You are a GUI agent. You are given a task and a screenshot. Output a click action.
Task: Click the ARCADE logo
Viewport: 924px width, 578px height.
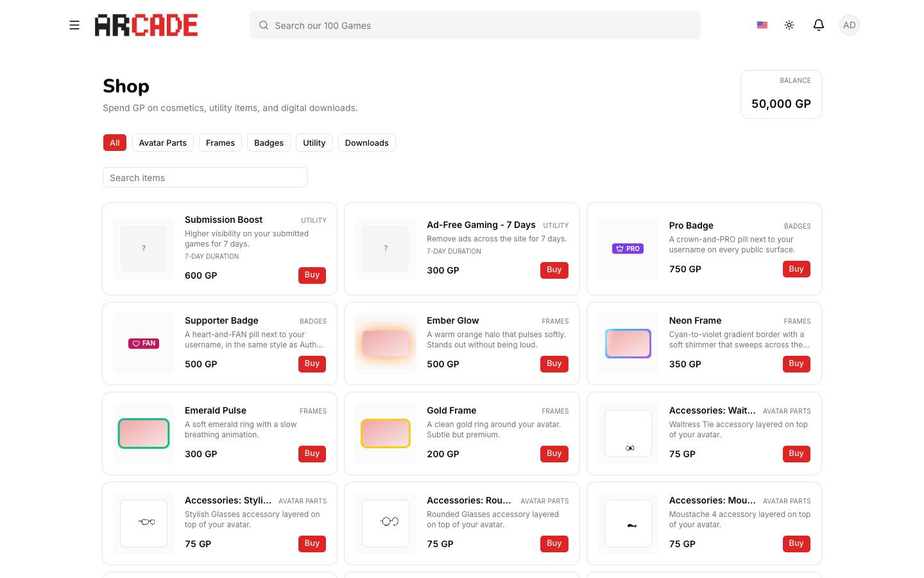[x=146, y=25]
